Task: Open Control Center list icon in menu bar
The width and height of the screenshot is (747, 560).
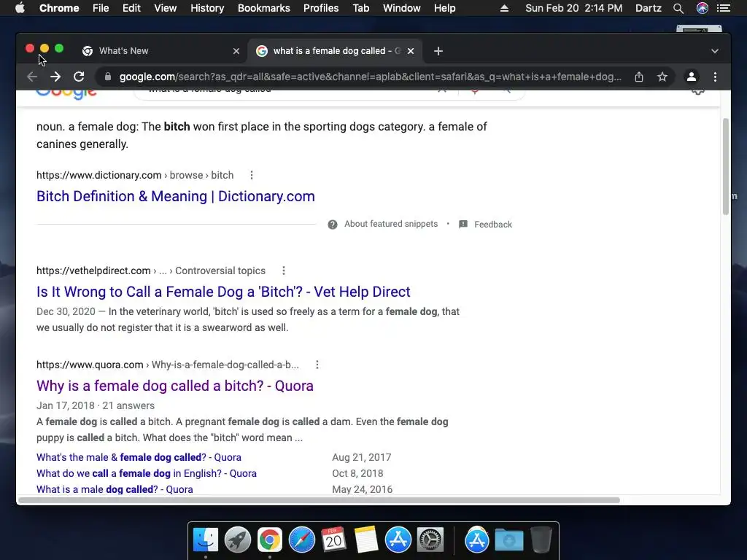Action: click(724, 8)
